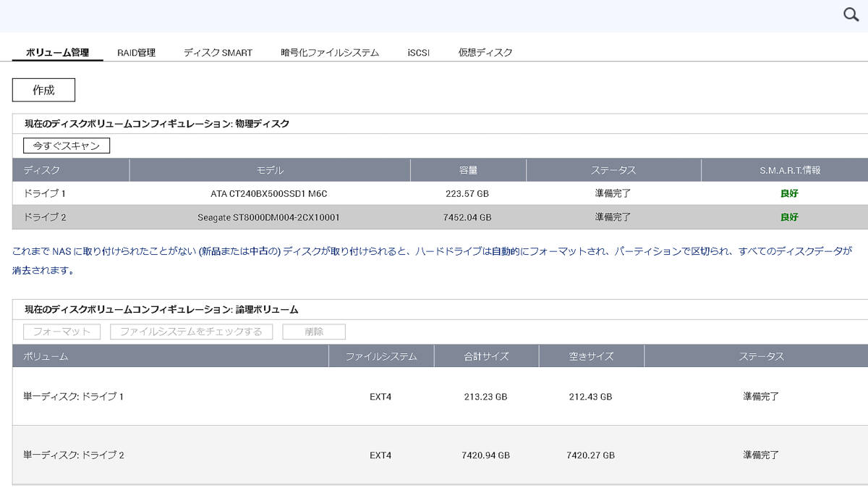Go to the iSCSI tab

[418, 52]
